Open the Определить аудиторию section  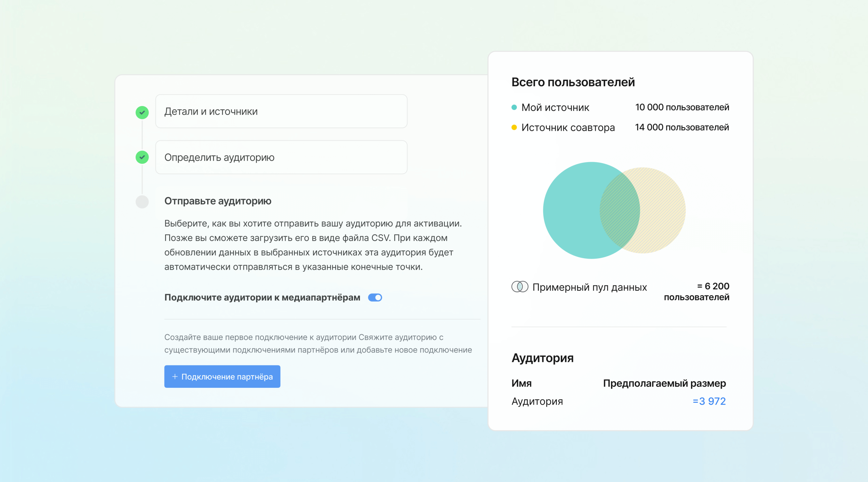281,157
